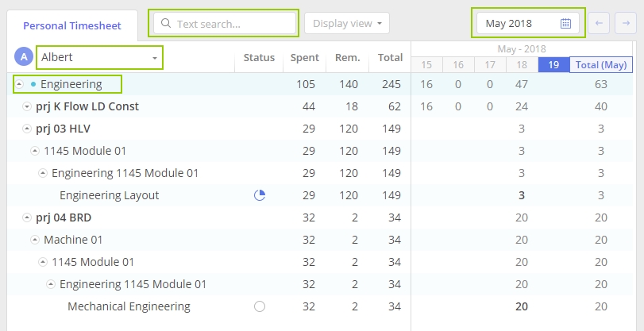Open the Albert user dropdown
Viewport: 644px width, 331px height.
[x=100, y=57]
